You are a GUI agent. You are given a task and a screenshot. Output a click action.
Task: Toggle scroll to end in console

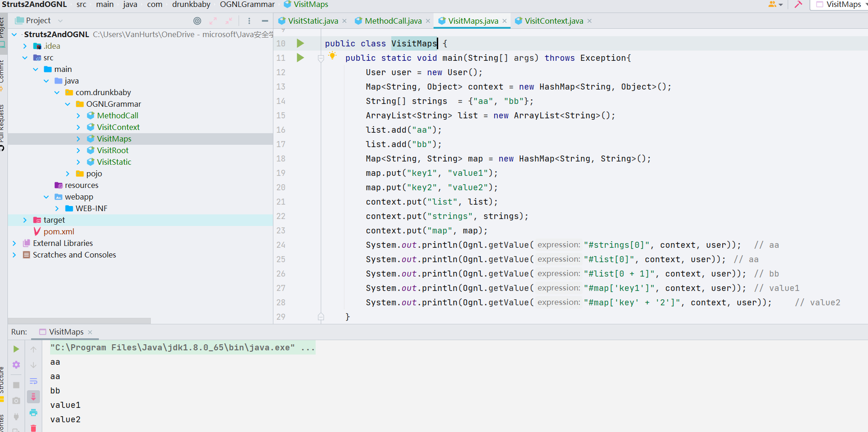pyautogui.click(x=33, y=397)
